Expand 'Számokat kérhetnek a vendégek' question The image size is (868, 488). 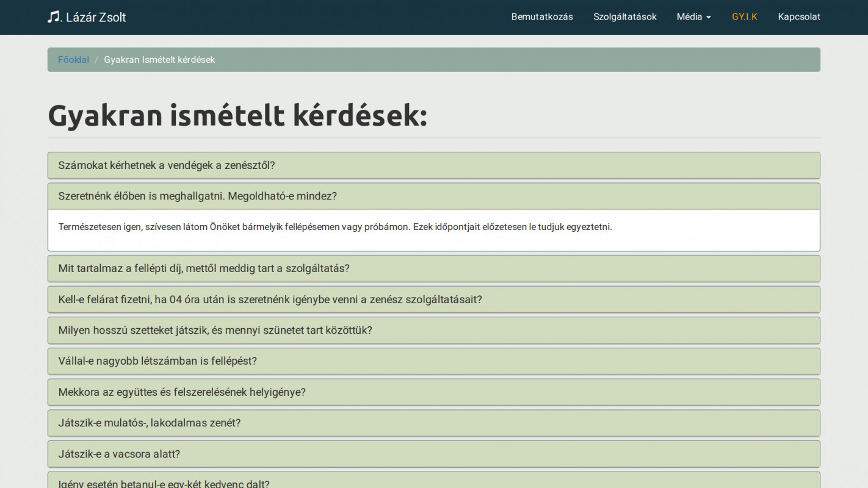(x=167, y=165)
